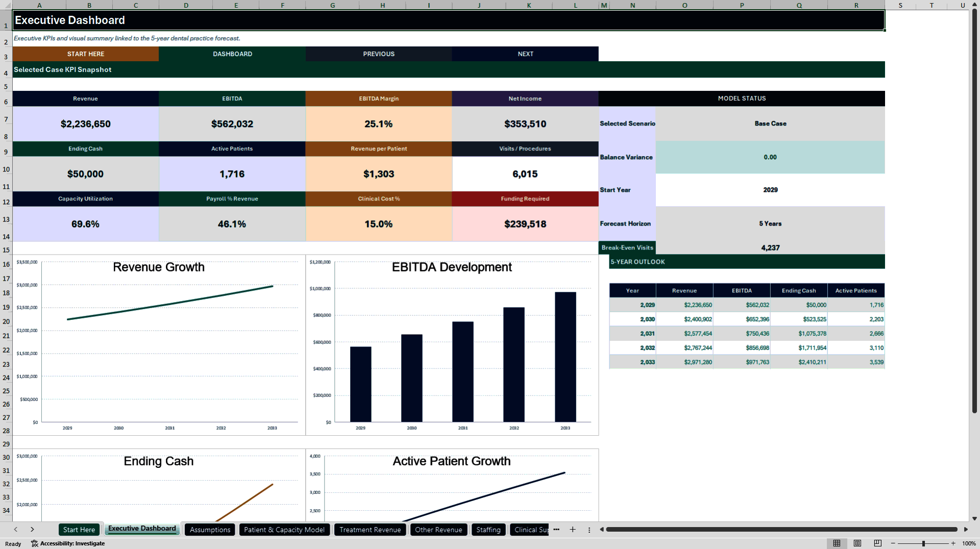Click the START HERE navigation button
This screenshot has height=549, width=980.
click(x=86, y=54)
